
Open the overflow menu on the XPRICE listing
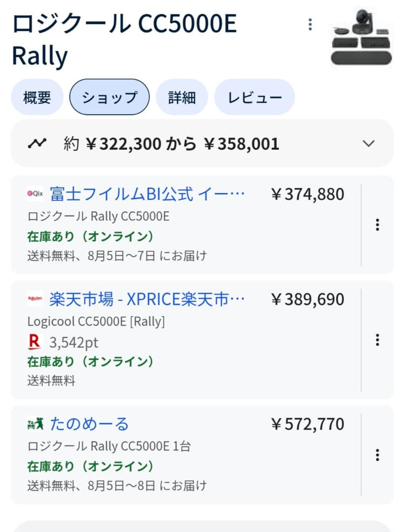378,340
